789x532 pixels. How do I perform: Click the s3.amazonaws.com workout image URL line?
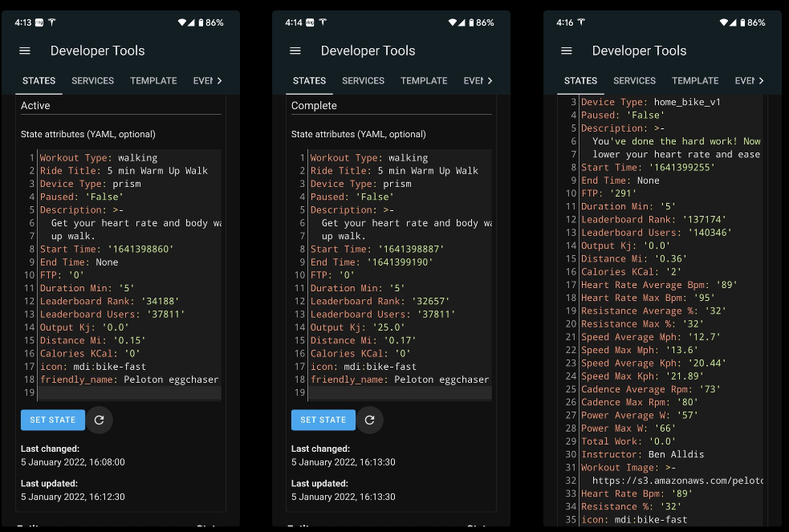[x=677, y=480]
